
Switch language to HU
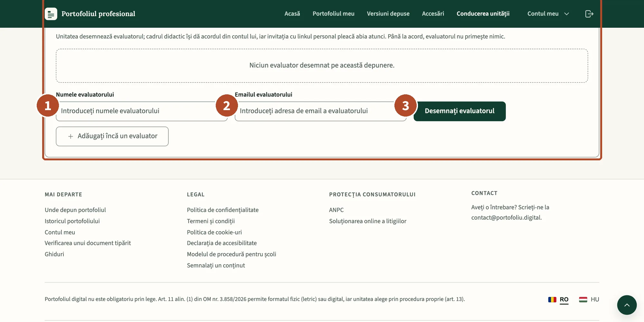click(x=595, y=299)
